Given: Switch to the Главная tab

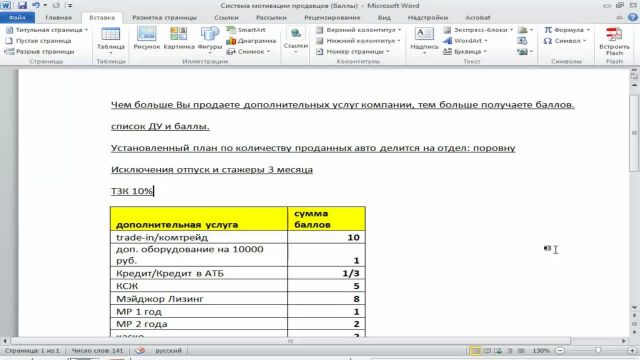Looking at the screenshot, I should [x=58, y=18].
